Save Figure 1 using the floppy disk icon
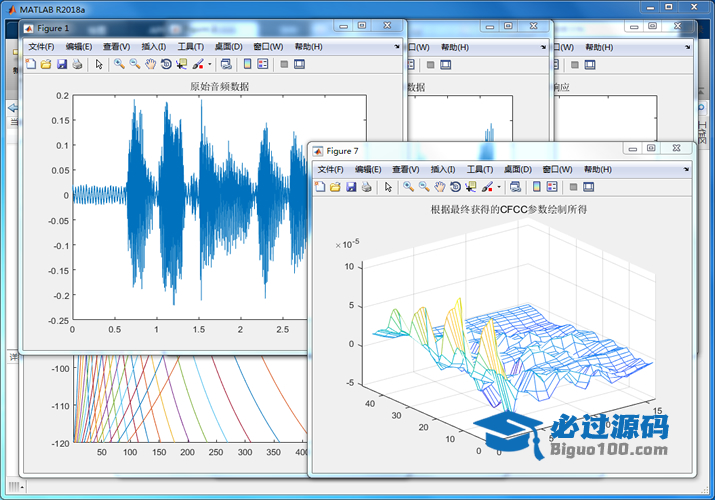Image resolution: width=715 pixels, height=500 pixels. (62, 64)
